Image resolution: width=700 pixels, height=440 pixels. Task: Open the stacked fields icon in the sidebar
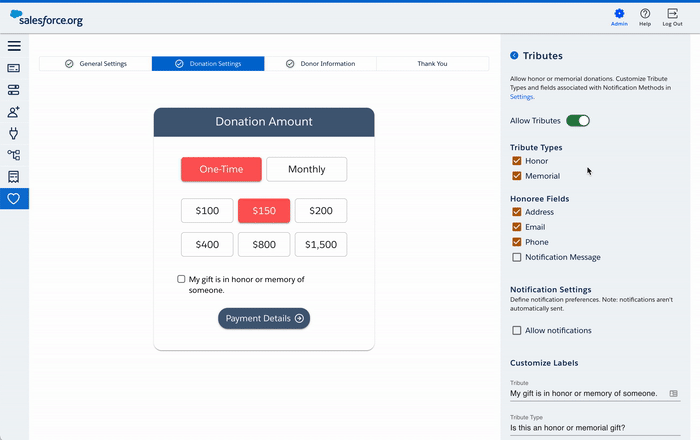click(x=14, y=90)
